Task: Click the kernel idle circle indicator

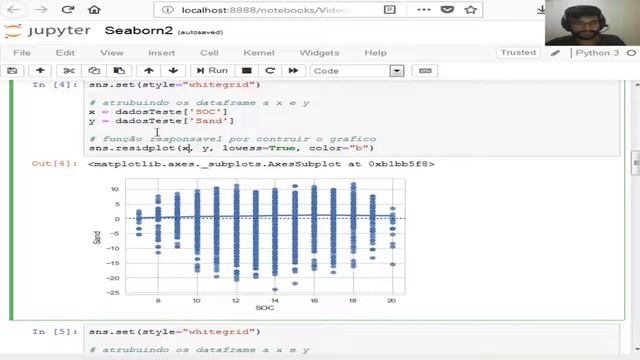Action: click(x=631, y=53)
